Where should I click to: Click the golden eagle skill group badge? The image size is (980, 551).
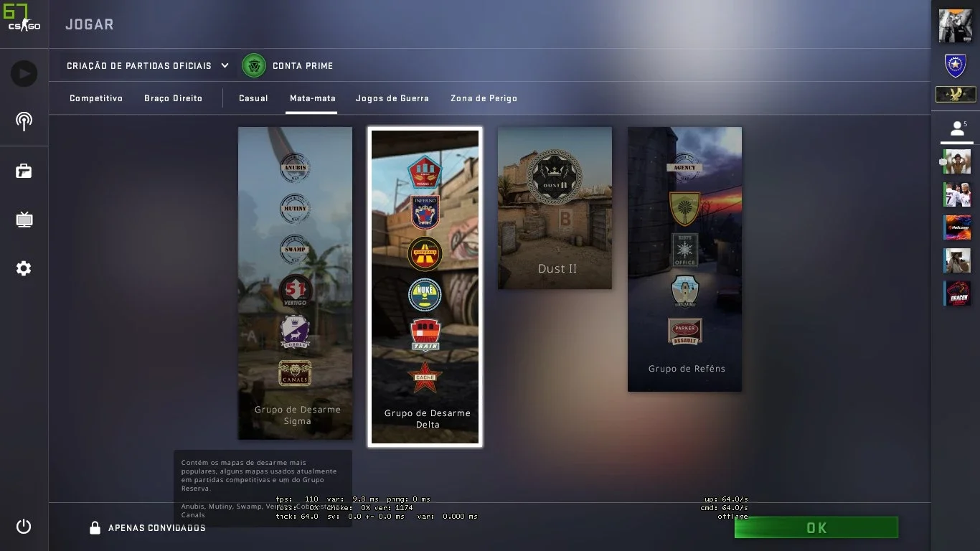click(x=956, y=94)
